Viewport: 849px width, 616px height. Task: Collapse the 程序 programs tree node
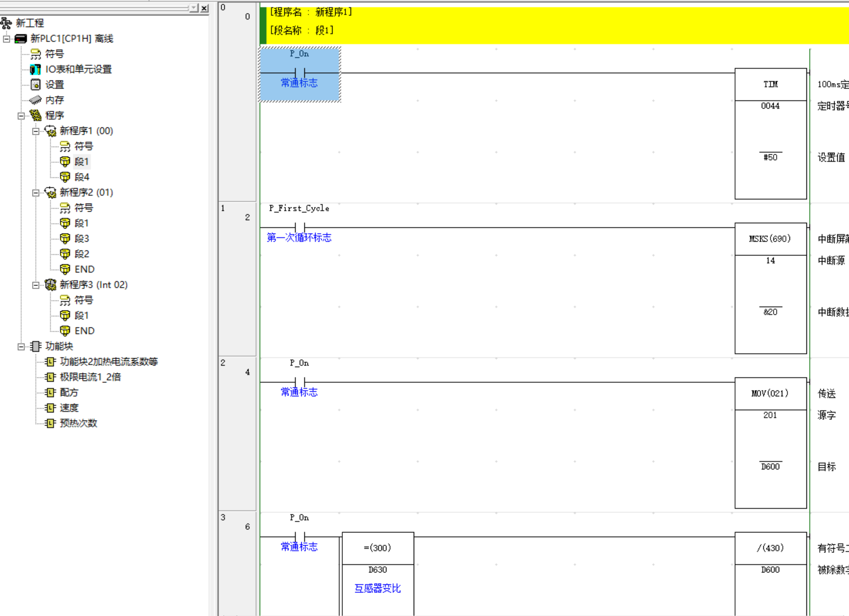point(21,116)
